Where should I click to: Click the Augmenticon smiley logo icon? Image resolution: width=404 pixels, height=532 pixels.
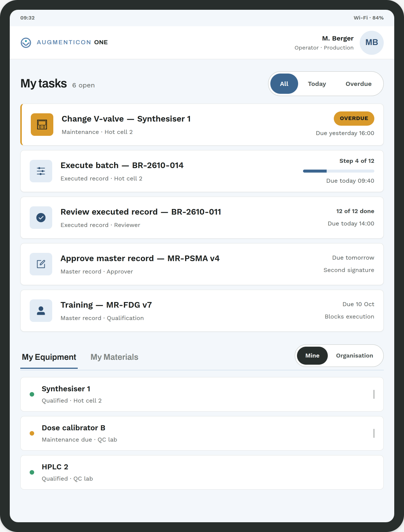[26, 42]
